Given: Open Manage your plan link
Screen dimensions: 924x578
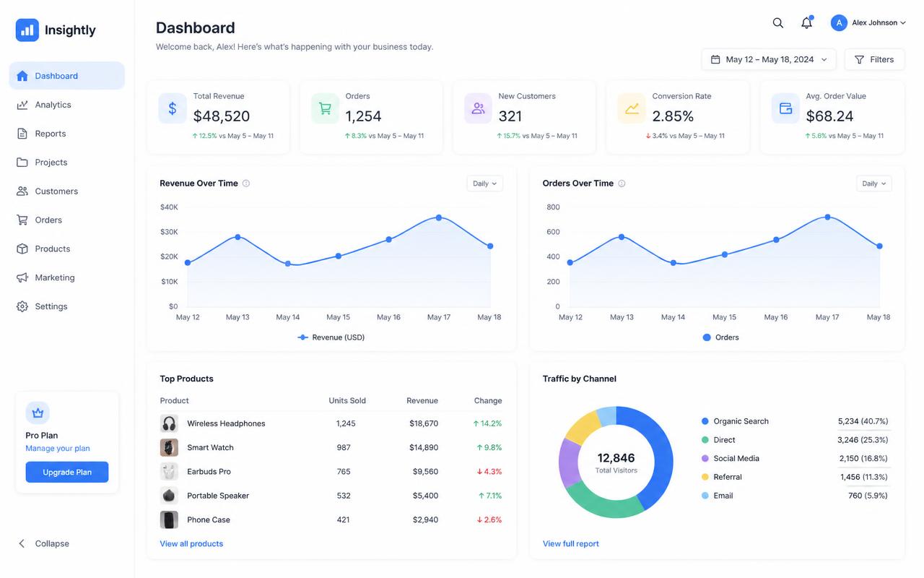Looking at the screenshot, I should coord(58,448).
